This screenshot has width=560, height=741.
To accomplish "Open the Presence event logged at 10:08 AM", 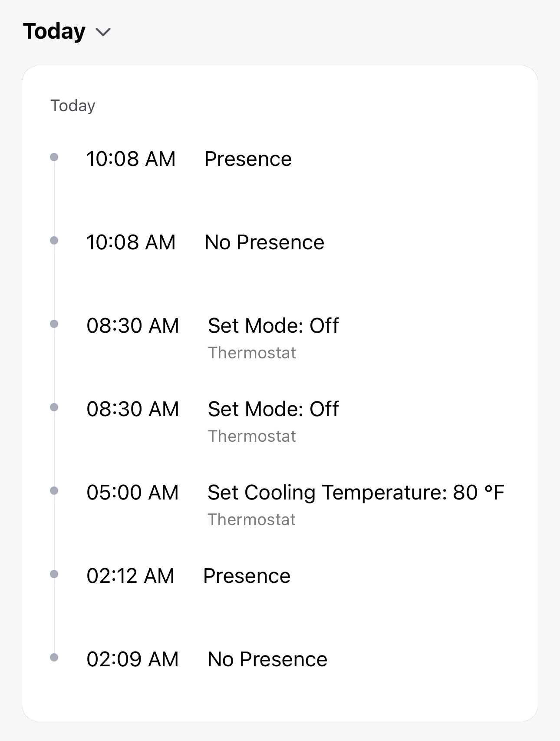I will 248,159.
